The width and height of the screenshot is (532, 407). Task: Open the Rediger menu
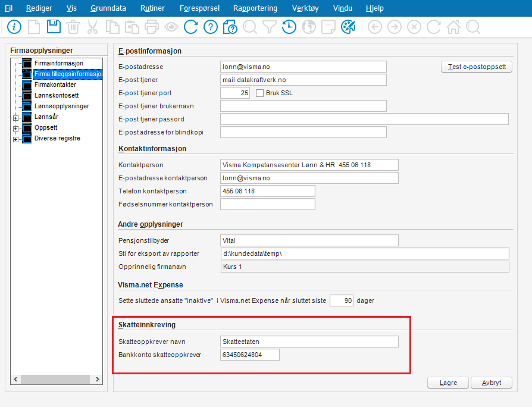pos(39,8)
